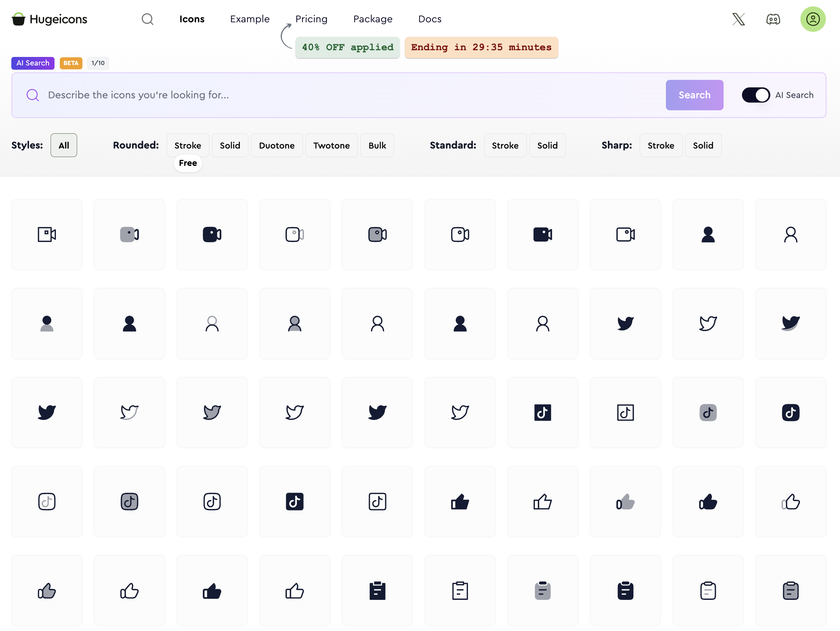Image resolution: width=840 pixels, height=631 pixels.
Task: Select the stroke-style Twitter bird icon
Action: point(708,324)
